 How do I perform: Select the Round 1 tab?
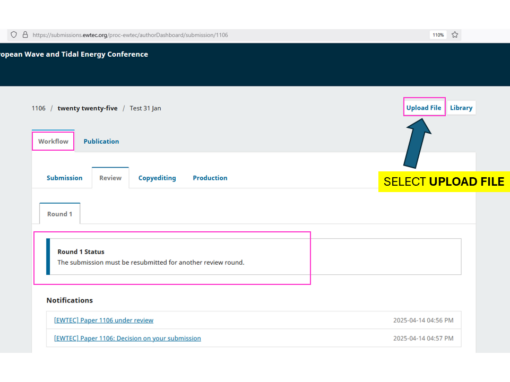point(60,214)
